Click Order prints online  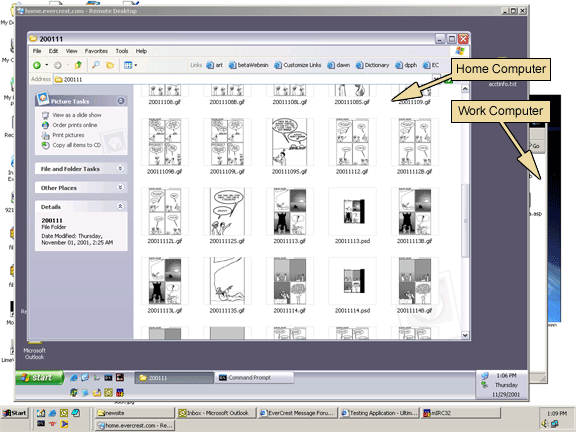point(75,125)
